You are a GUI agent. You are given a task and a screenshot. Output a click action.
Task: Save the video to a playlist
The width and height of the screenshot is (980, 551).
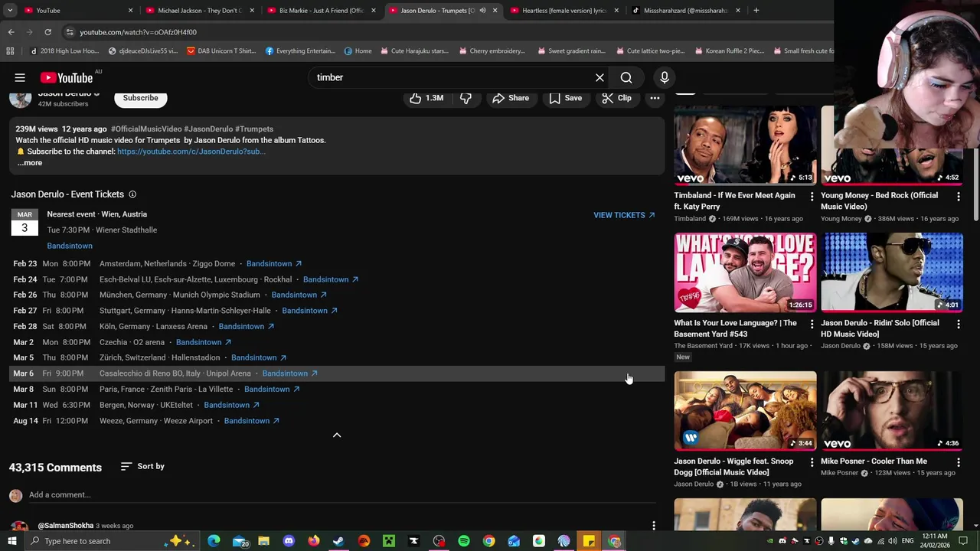565,98
